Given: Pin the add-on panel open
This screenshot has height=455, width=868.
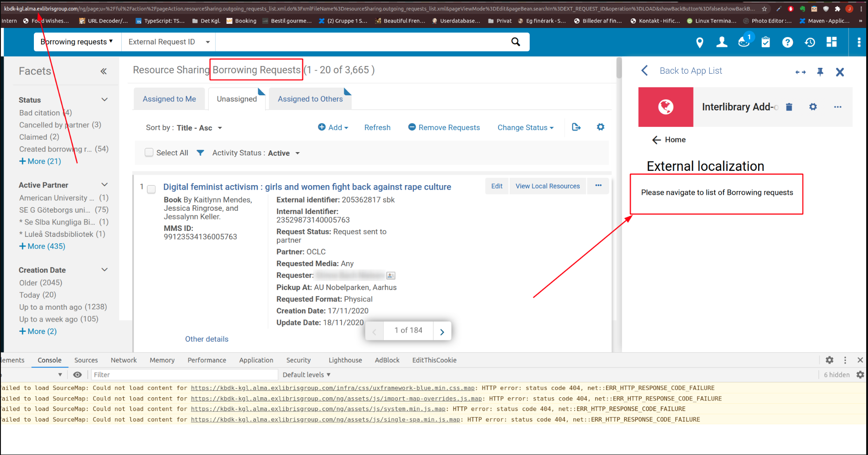Looking at the screenshot, I should 820,71.
